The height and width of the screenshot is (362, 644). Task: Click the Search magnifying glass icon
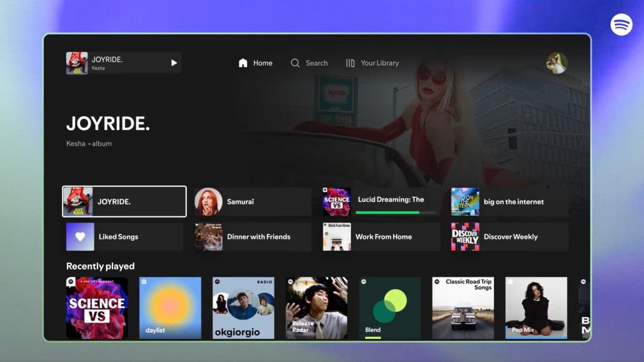[x=295, y=63]
